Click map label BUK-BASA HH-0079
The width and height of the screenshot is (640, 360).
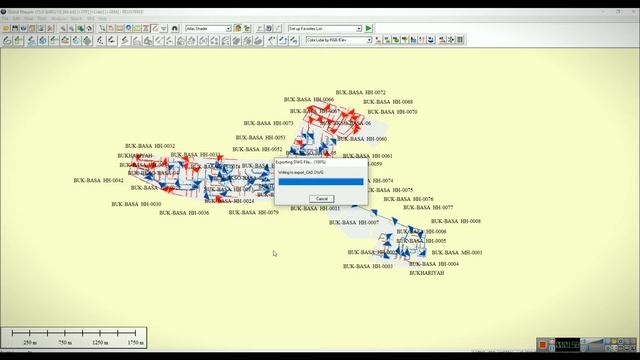(253, 213)
